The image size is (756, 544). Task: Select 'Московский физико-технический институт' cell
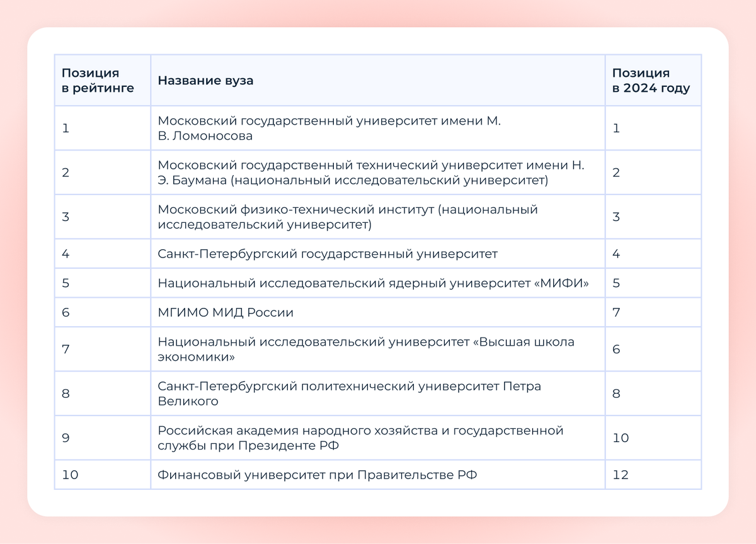(x=378, y=217)
